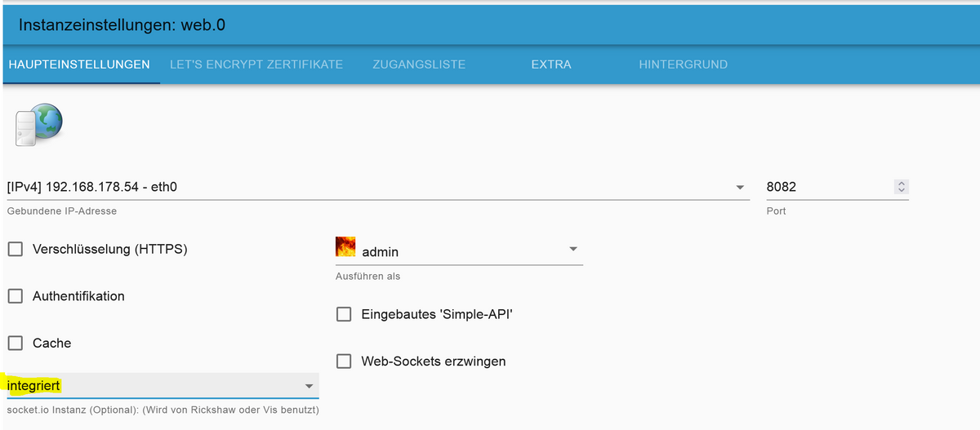Click the web server globe adapter icon
Image resolution: width=980 pixels, height=430 pixels.
tap(38, 124)
